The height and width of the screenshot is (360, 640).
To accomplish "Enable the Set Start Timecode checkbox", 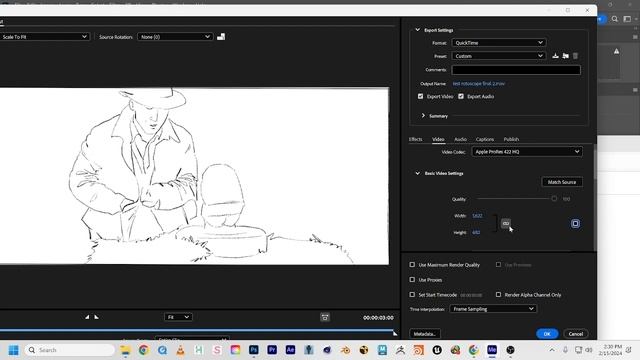I will coord(412,294).
